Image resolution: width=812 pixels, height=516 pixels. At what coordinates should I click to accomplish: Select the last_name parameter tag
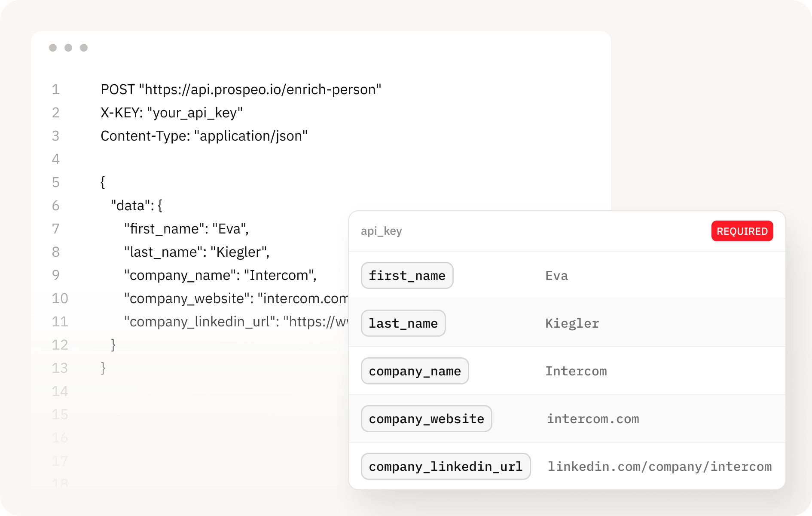pyautogui.click(x=403, y=323)
